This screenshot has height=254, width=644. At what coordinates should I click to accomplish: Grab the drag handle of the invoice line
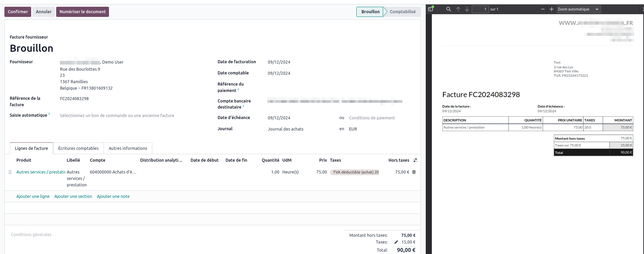(x=10, y=172)
